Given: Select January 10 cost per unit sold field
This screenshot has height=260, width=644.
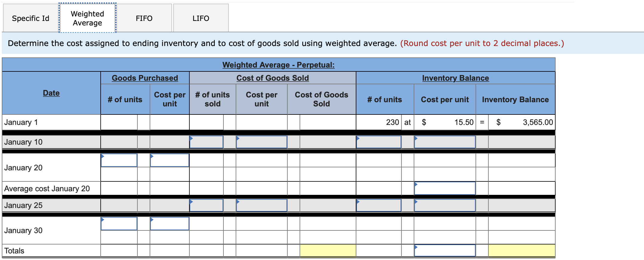Looking at the screenshot, I should pos(261,142).
